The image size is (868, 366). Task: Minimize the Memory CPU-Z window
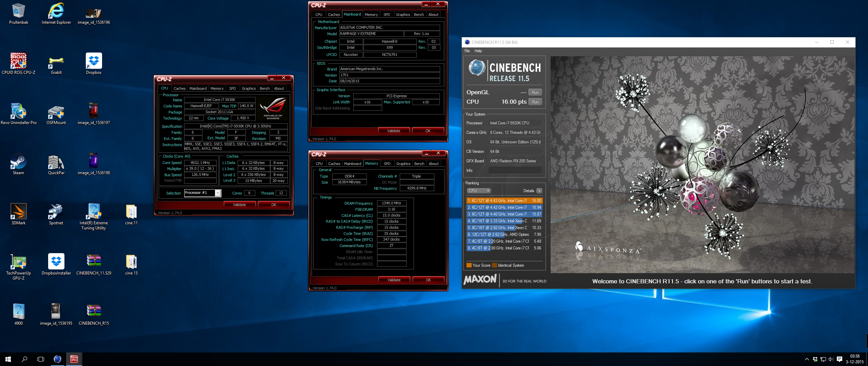(x=426, y=153)
